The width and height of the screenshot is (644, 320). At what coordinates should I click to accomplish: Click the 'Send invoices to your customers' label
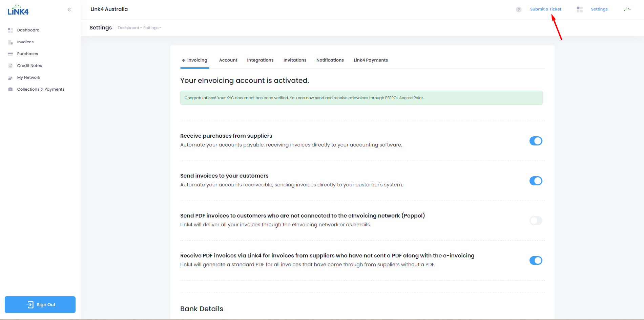point(224,176)
